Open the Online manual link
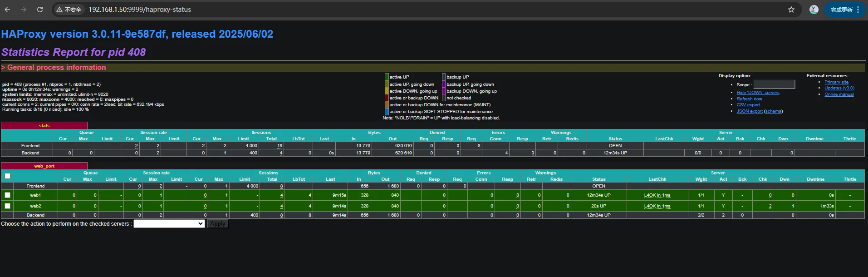Screen dimensions: 868x277 [839, 94]
